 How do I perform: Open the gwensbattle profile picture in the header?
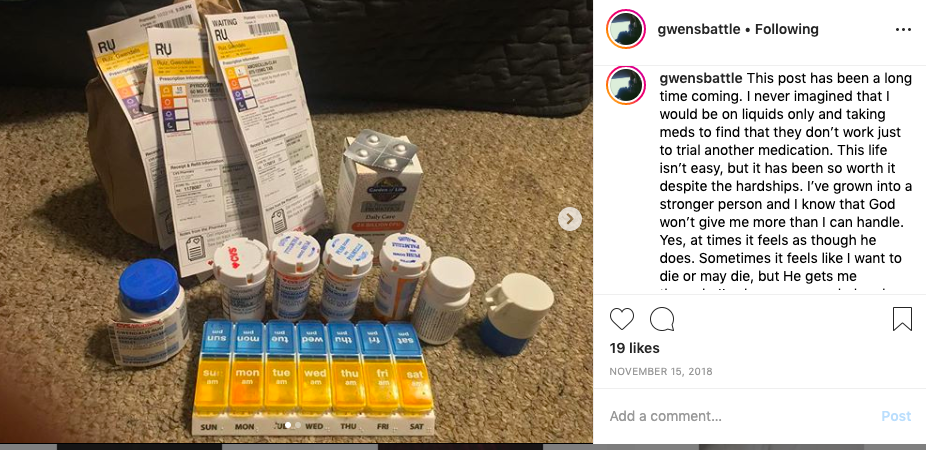pos(625,29)
